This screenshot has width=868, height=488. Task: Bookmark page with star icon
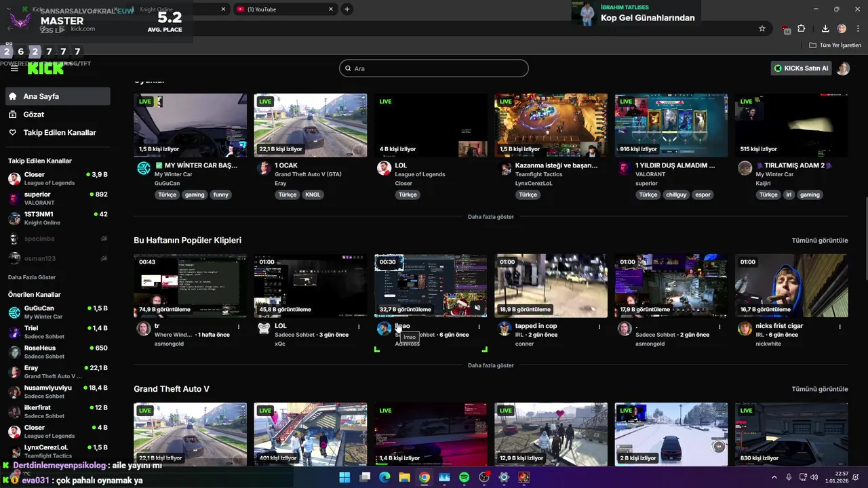[x=762, y=28]
